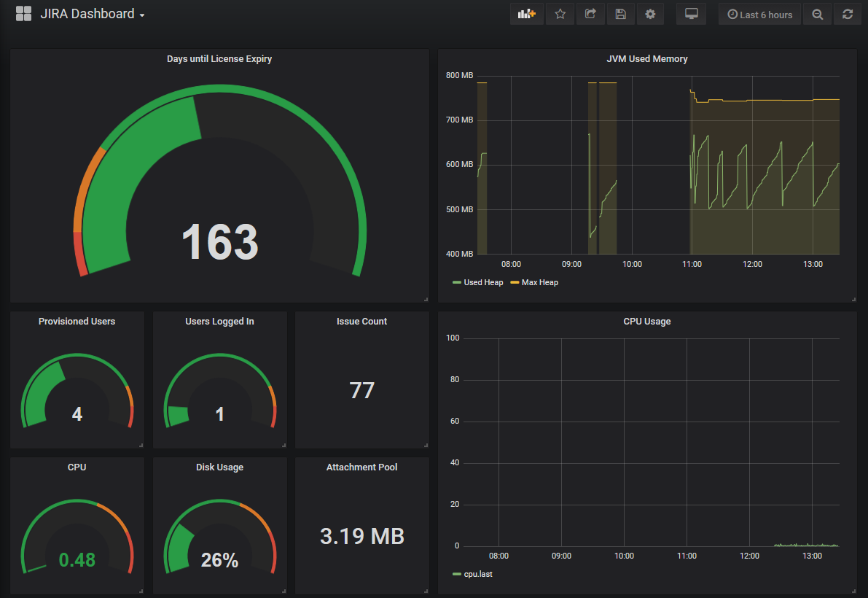Image resolution: width=868 pixels, height=598 pixels.
Task: Click the Share dashboard icon
Action: pos(590,14)
